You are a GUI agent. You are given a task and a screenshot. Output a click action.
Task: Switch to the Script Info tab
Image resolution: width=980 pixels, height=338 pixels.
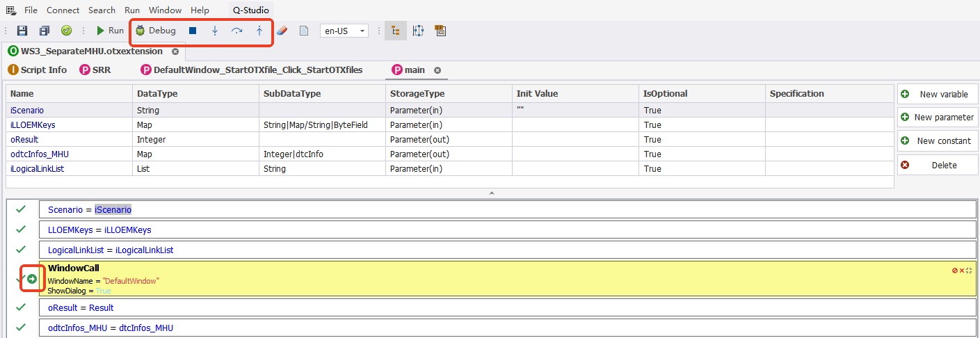coord(38,70)
